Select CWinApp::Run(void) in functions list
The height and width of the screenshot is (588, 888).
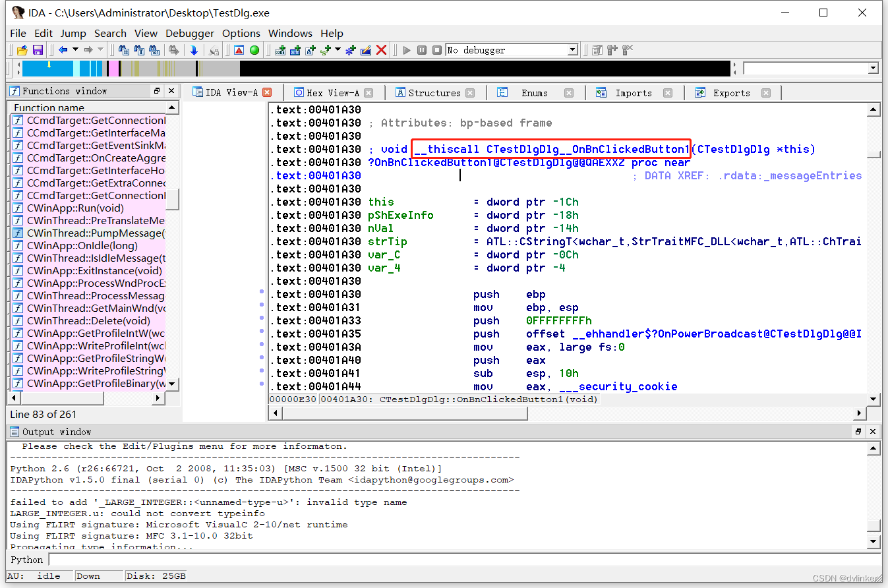click(x=74, y=208)
